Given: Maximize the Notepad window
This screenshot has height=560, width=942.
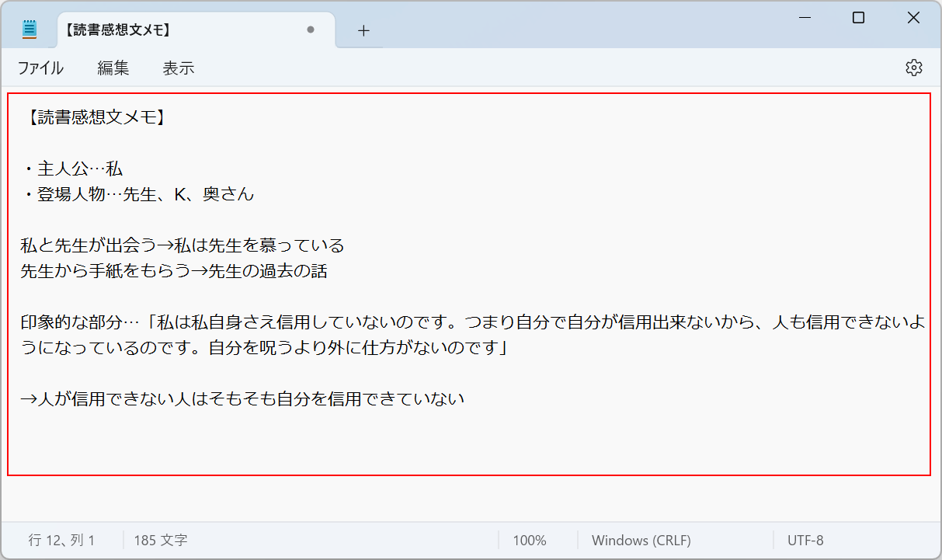Looking at the screenshot, I should [858, 18].
